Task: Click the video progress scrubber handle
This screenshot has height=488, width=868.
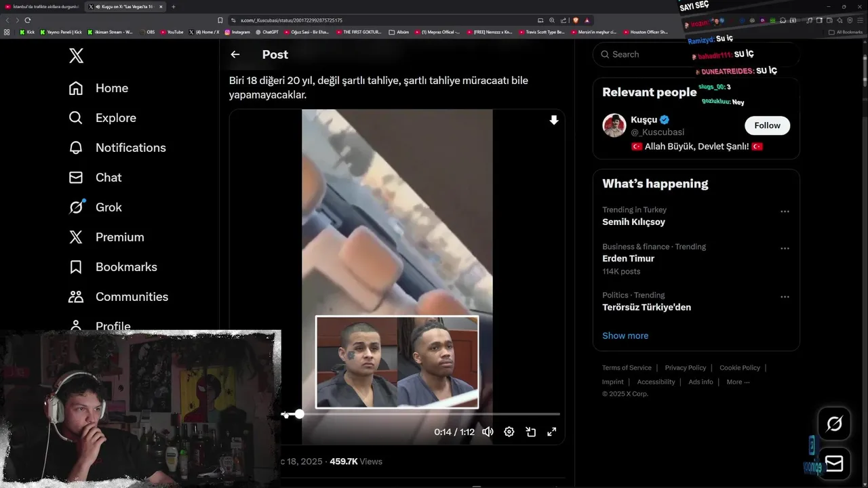Action: pos(299,413)
